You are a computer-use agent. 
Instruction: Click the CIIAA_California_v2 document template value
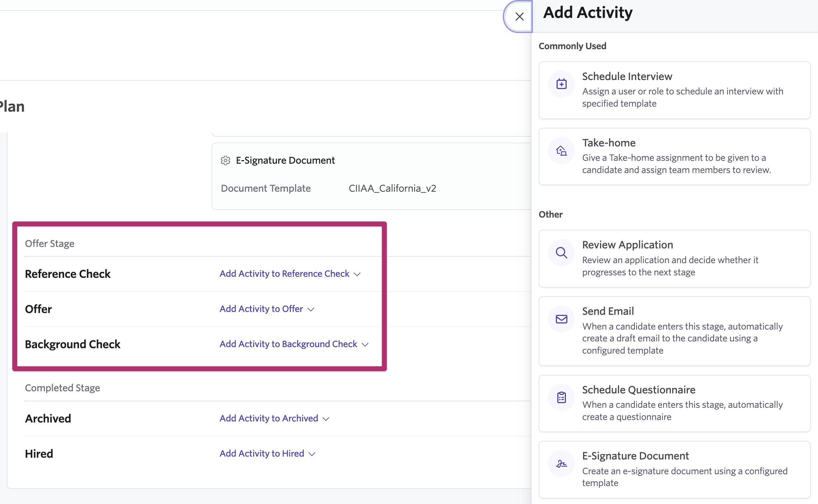tap(392, 188)
